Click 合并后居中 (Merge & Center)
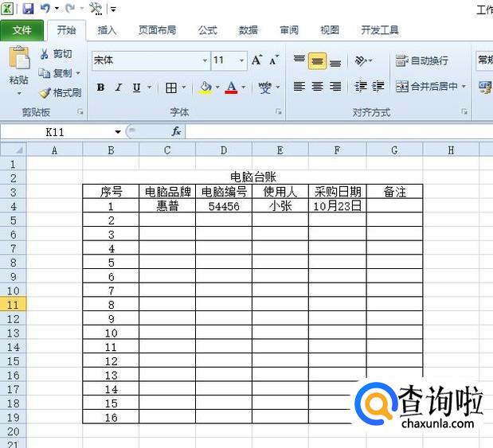 pos(426,86)
